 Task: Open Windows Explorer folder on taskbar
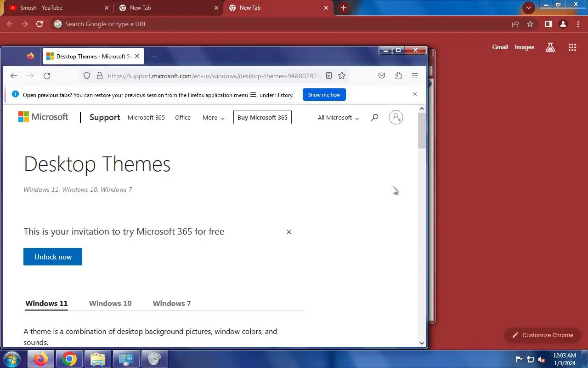[98, 359]
